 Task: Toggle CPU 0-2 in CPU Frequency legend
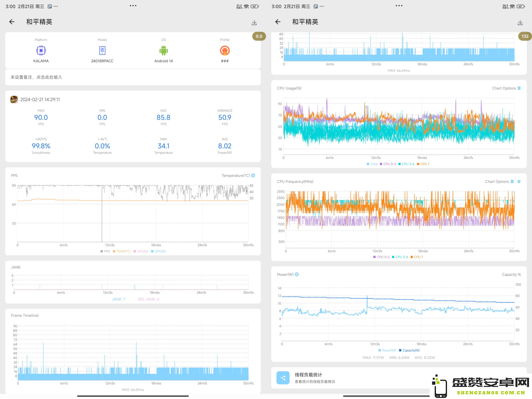pyautogui.click(x=382, y=257)
